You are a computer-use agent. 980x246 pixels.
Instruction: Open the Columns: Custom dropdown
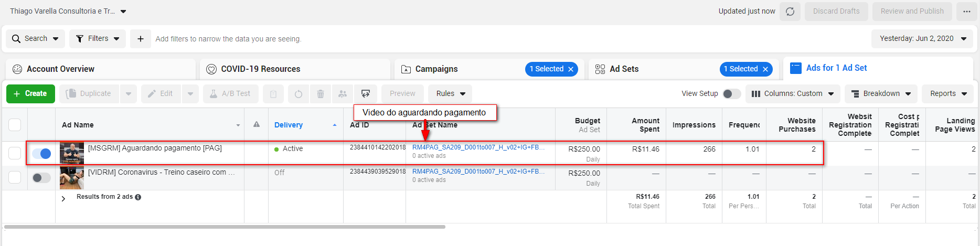792,94
